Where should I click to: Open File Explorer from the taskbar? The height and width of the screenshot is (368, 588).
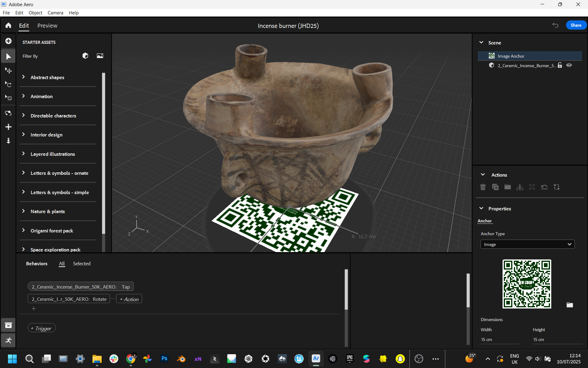pyautogui.click(x=97, y=358)
